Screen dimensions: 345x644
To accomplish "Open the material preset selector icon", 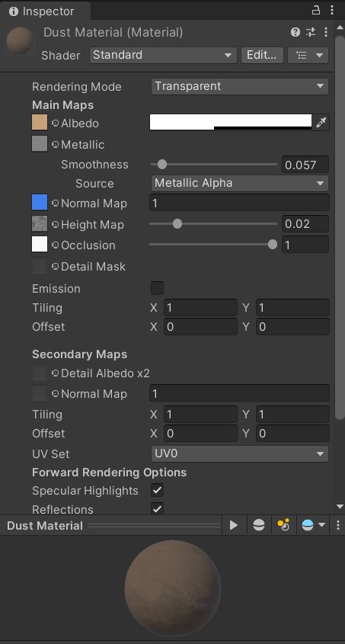I will pos(311,32).
